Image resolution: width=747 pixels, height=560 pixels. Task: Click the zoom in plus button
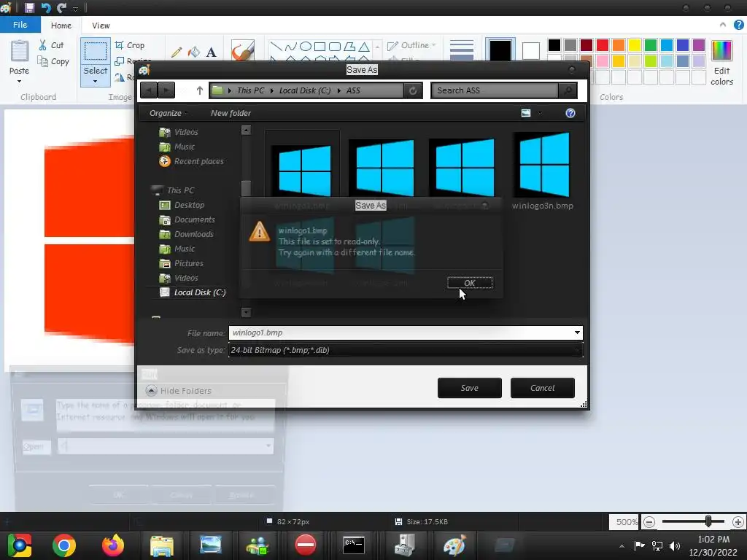pyautogui.click(x=738, y=522)
